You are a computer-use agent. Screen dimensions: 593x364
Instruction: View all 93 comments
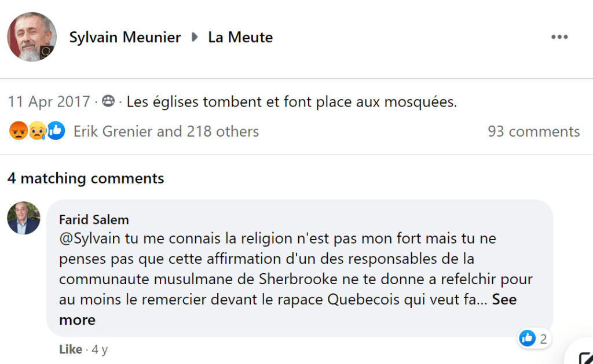pos(533,131)
